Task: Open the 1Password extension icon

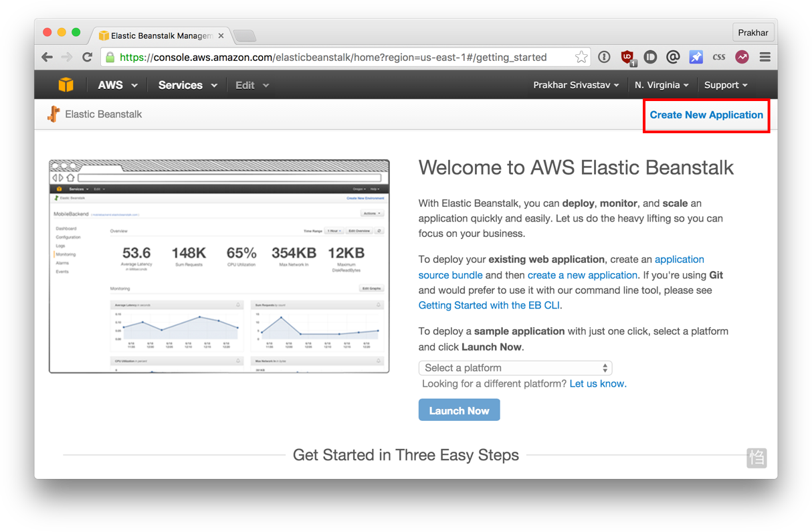Action: [604, 58]
